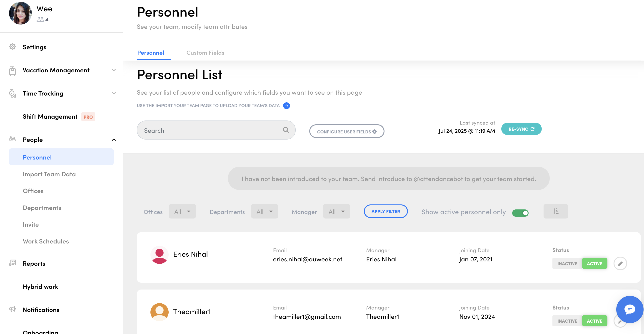Click the Notifications megaphone icon
The image size is (644, 334).
click(x=12, y=309)
